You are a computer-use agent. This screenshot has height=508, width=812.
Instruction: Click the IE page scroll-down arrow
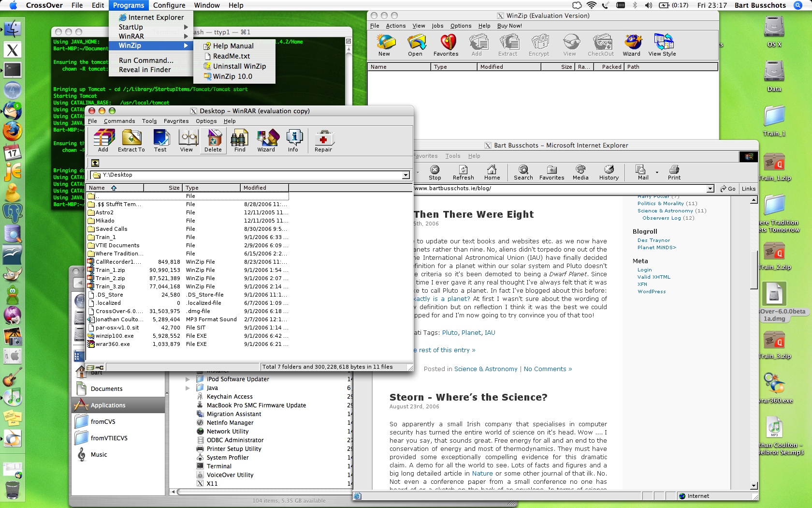click(x=754, y=486)
